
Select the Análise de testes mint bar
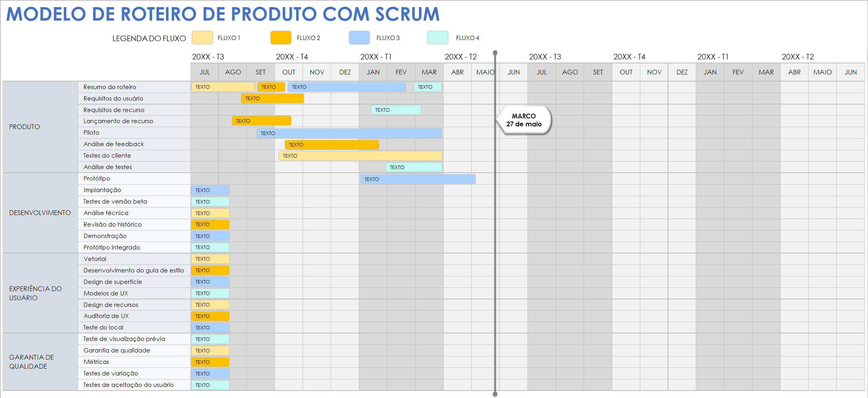coord(414,167)
